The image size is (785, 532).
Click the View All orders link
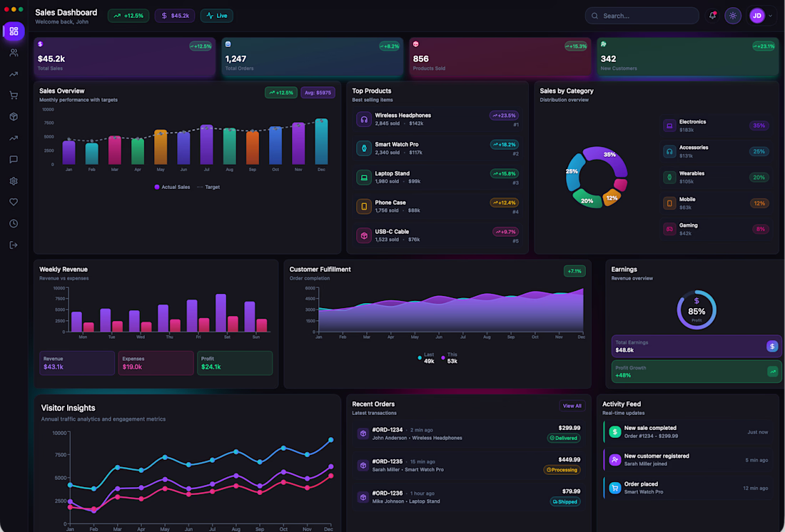coord(572,406)
